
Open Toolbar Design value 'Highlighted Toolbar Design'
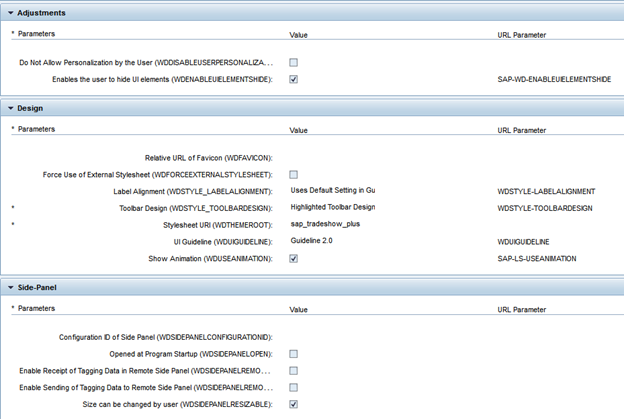[x=333, y=207]
